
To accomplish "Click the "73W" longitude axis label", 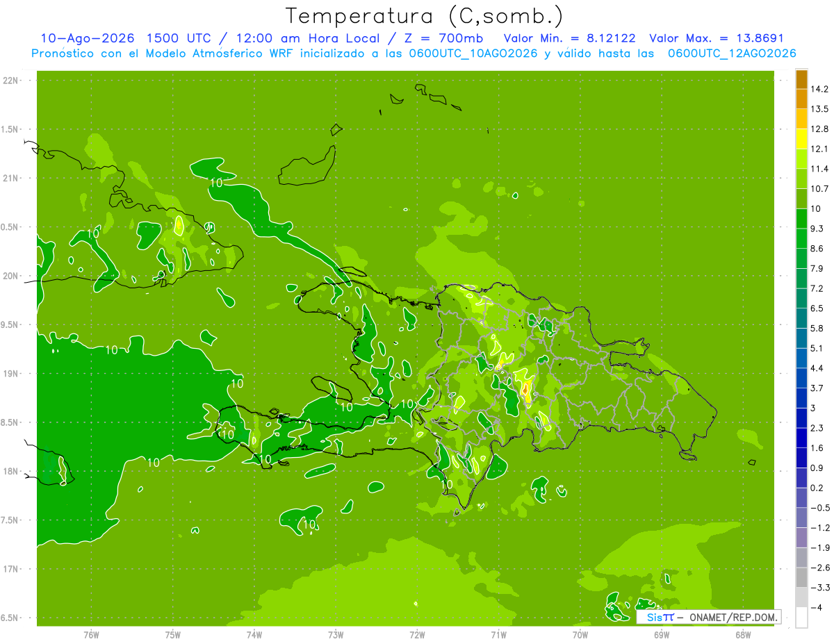I will [x=336, y=634].
